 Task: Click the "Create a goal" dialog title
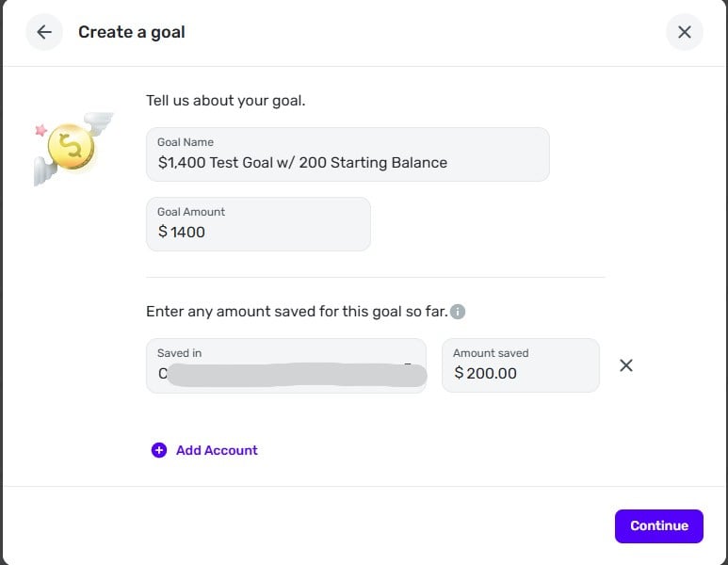(x=132, y=32)
